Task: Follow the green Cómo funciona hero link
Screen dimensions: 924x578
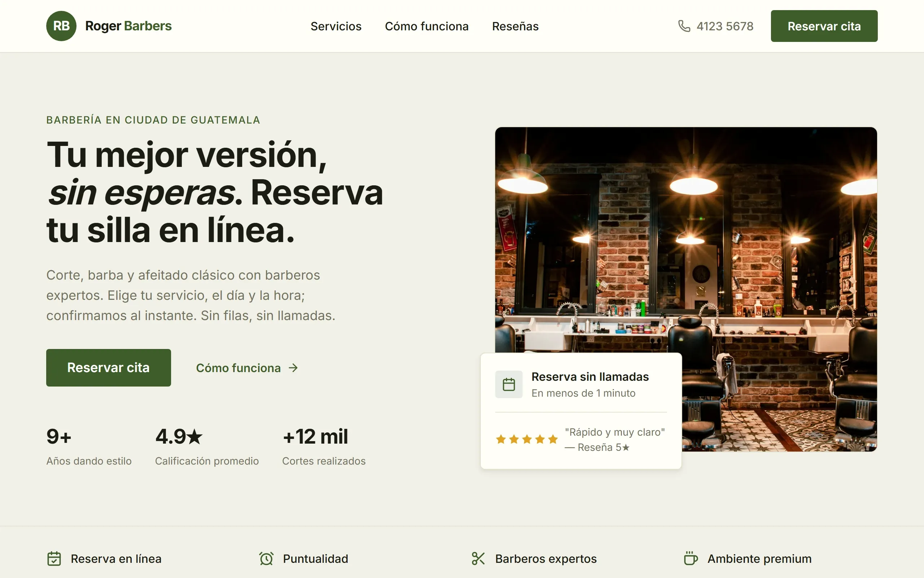Action: tap(247, 368)
